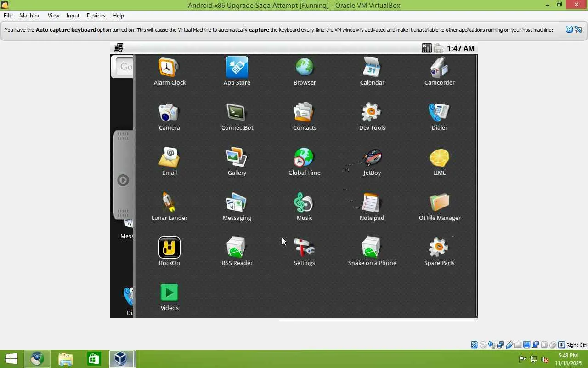Click the Android signal strength indicator
The height and width of the screenshot is (368, 588).
coord(427,48)
